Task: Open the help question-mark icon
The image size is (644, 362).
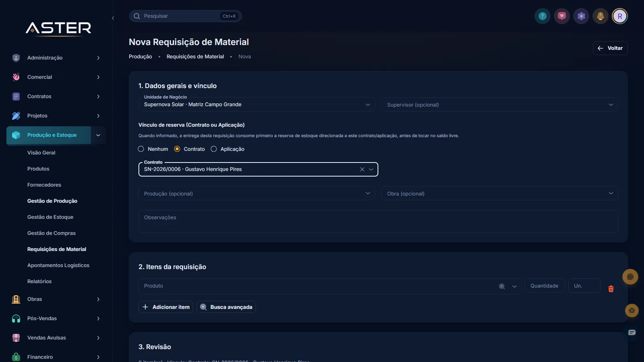Action: coord(543,16)
